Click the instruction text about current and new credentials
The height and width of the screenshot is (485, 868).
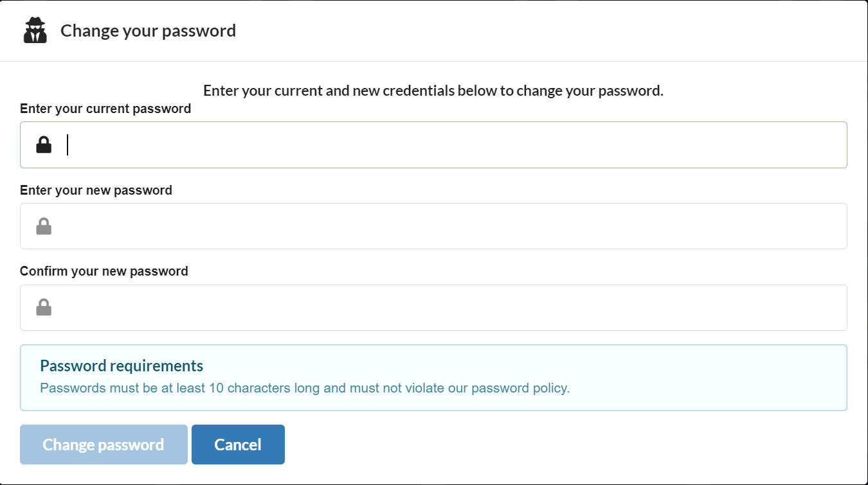click(433, 91)
